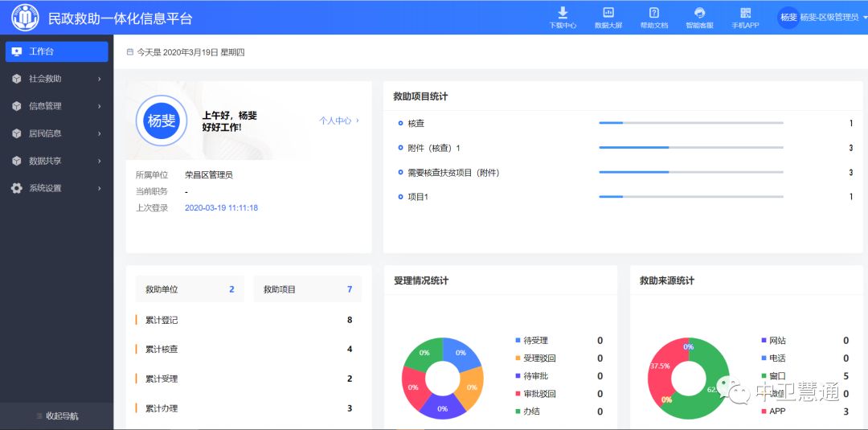Screen dimensions: 868x430
Task: Click the 收起导航 collapse button
Action: (56, 416)
